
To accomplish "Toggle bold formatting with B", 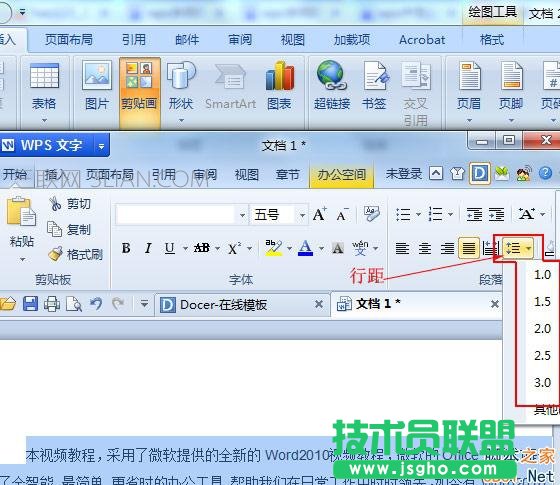I will tap(126, 248).
